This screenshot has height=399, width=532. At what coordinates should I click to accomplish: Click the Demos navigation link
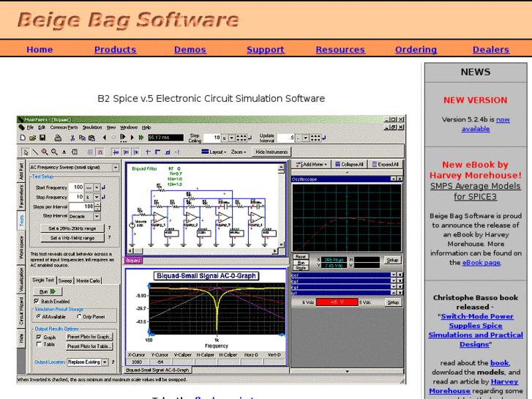(x=190, y=50)
